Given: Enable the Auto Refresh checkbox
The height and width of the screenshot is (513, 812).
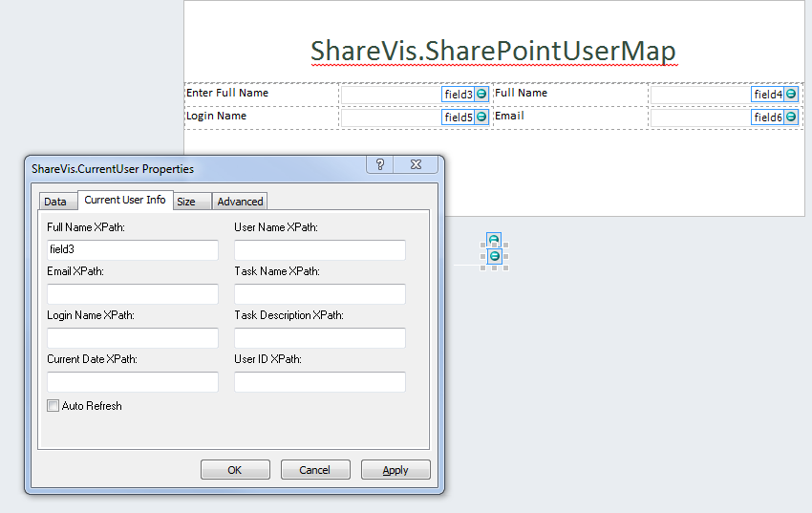Looking at the screenshot, I should pyautogui.click(x=53, y=405).
